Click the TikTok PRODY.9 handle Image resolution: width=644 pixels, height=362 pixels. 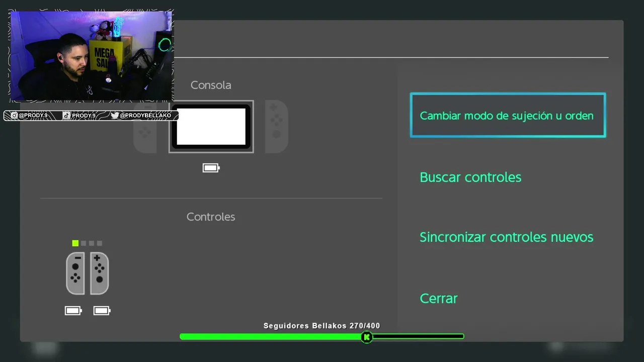coord(79,116)
